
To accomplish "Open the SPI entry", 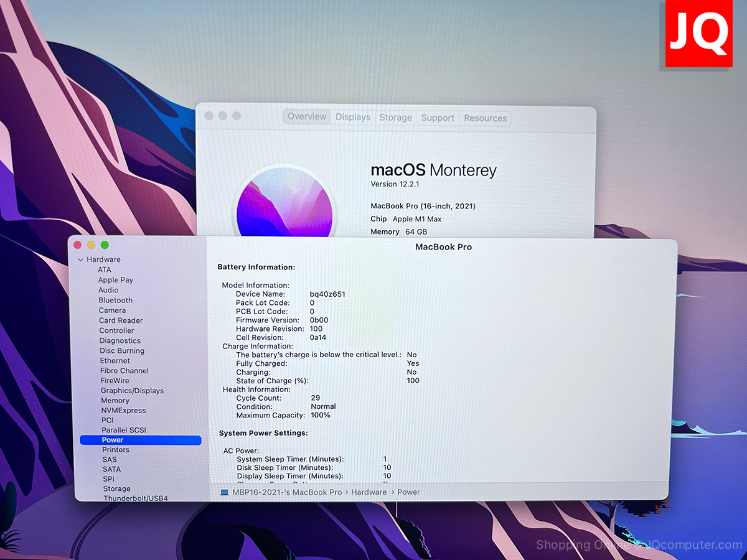I will coord(109,479).
